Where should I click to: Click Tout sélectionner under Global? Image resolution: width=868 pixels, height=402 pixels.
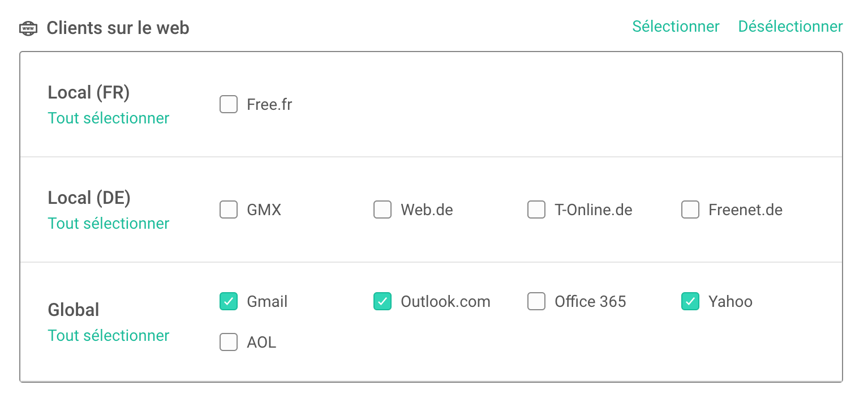point(109,335)
